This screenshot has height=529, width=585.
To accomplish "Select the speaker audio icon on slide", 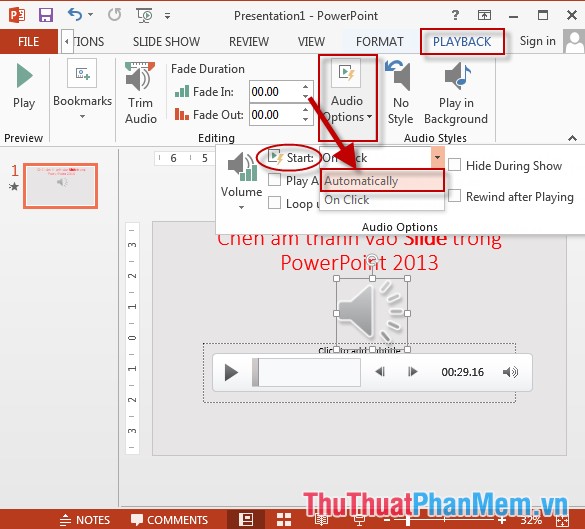I will click(x=372, y=313).
